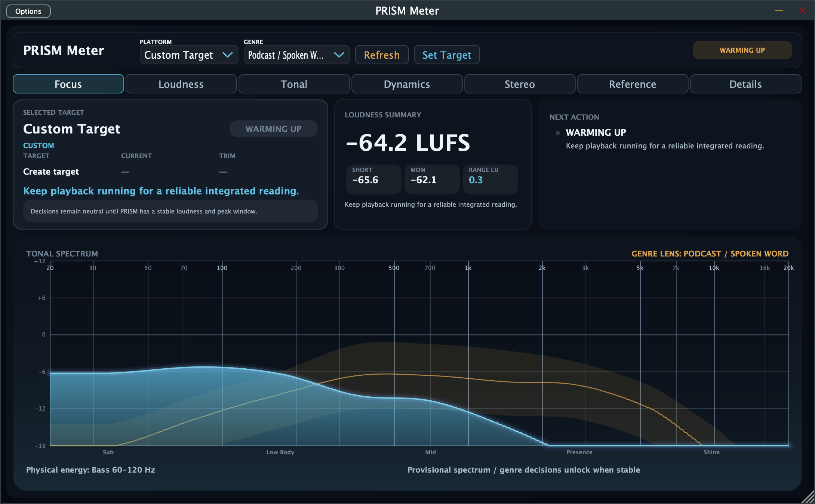
Task: Go to the Reference tab
Action: click(633, 84)
